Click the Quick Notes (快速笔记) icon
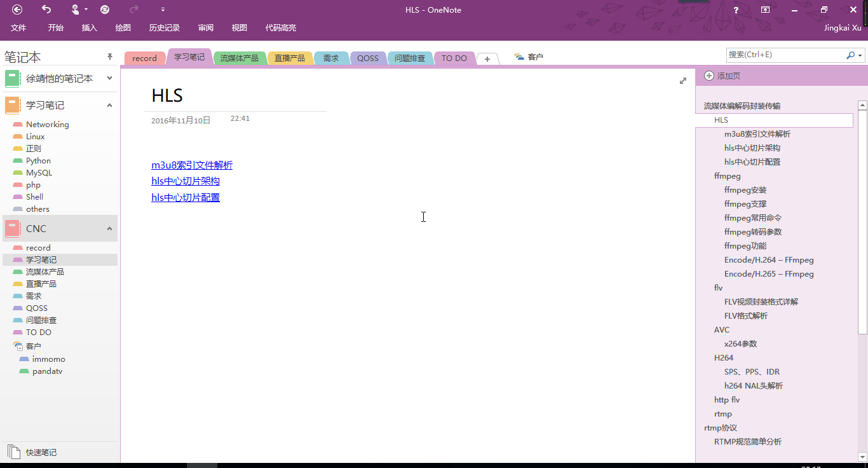This screenshot has width=868, height=468. (13, 452)
